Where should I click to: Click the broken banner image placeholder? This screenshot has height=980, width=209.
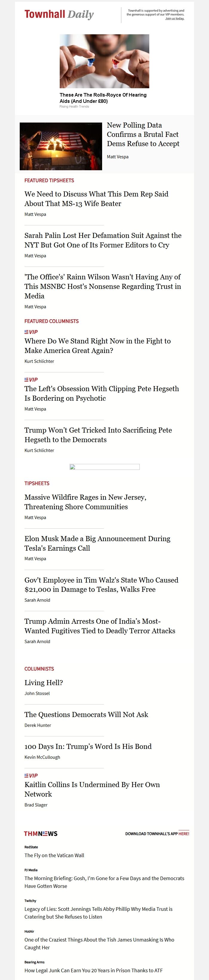[x=104, y=467]
